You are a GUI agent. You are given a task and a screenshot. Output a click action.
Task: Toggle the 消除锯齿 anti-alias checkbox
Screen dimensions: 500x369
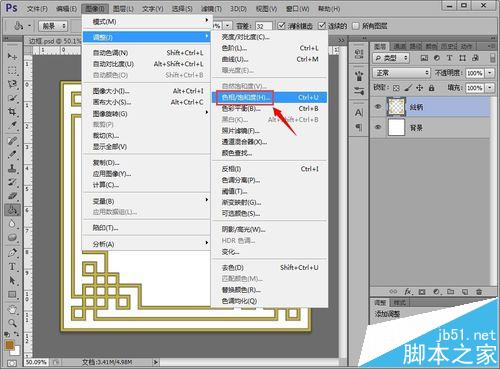pyautogui.click(x=281, y=26)
